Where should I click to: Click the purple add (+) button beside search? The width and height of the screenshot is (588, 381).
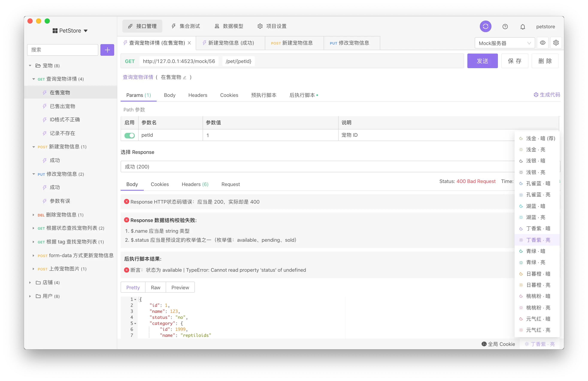(107, 50)
